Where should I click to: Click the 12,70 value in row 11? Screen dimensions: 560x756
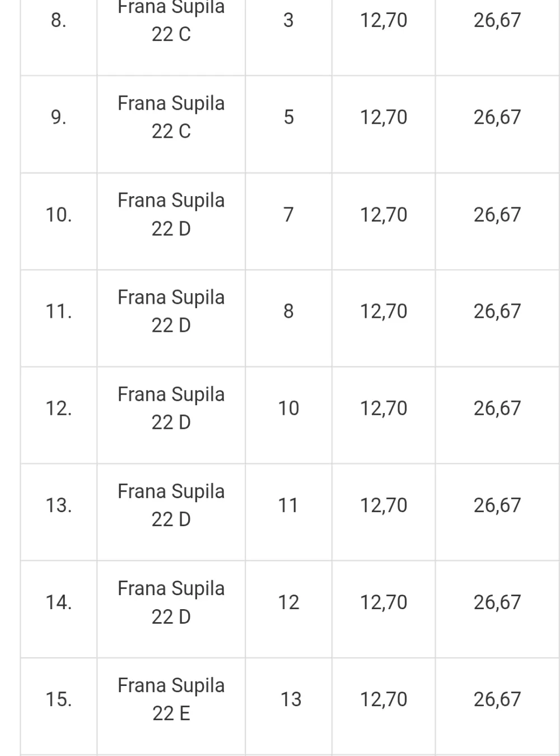(384, 311)
